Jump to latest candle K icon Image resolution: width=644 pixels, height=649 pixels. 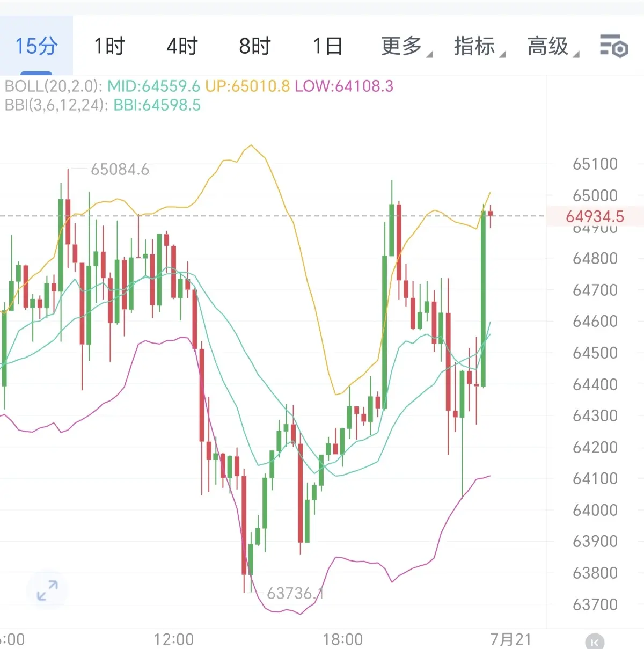click(594, 642)
